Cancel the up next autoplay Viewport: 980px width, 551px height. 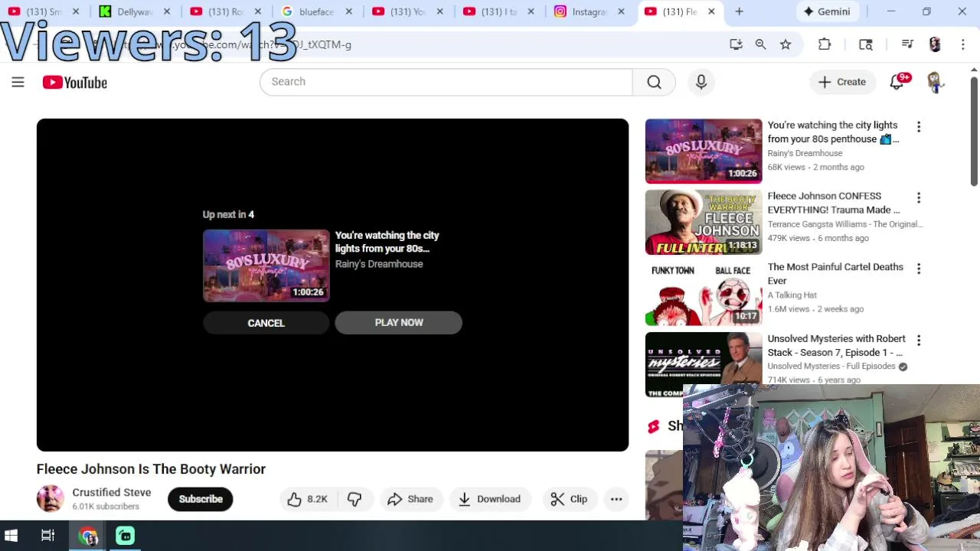coord(266,323)
